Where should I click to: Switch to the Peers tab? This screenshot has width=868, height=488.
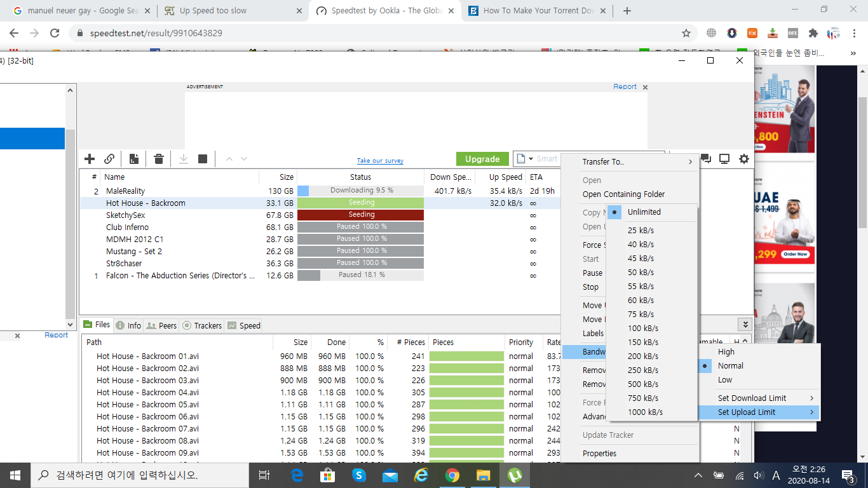click(x=161, y=325)
